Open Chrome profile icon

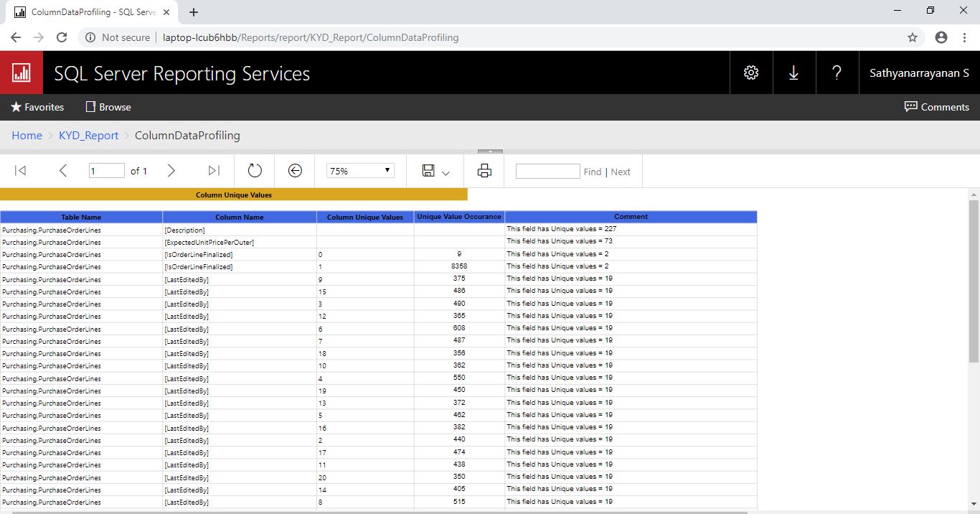coord(941,37)
